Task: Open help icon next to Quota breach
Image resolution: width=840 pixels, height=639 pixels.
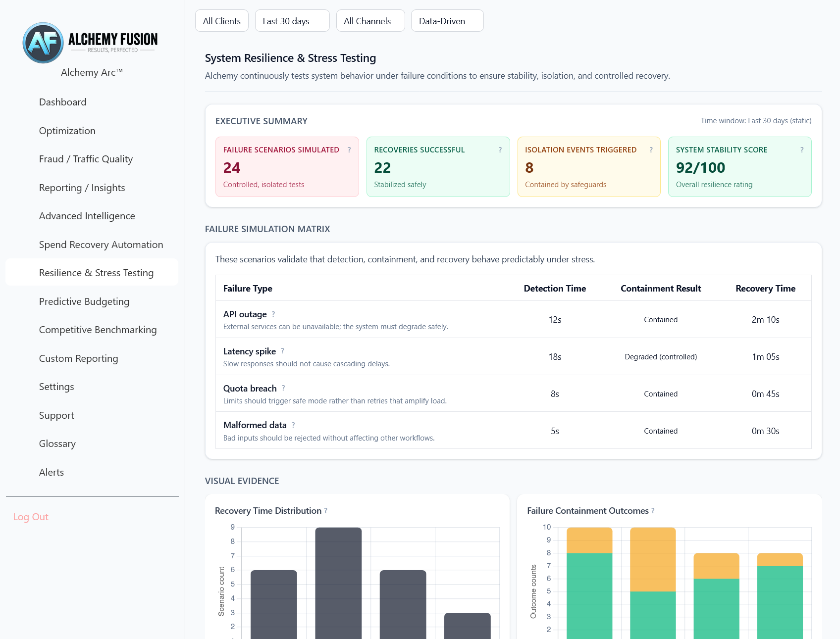Action: 283,388
